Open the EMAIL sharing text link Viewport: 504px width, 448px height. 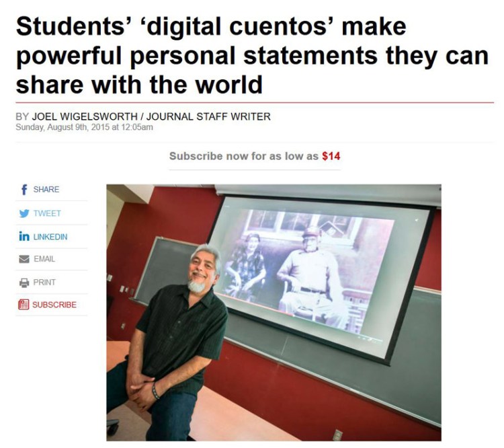[44, 259]
